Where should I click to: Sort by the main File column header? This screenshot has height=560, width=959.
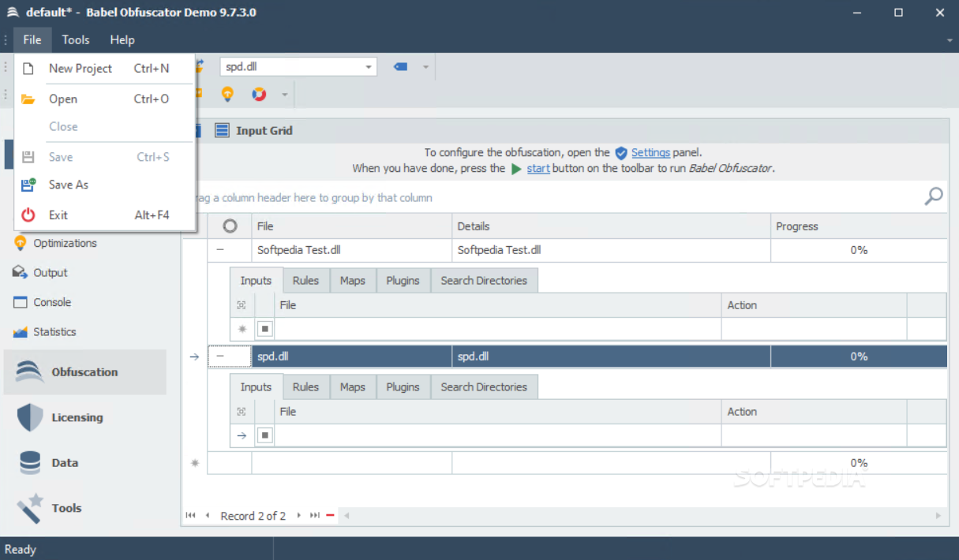click(352, 226)
